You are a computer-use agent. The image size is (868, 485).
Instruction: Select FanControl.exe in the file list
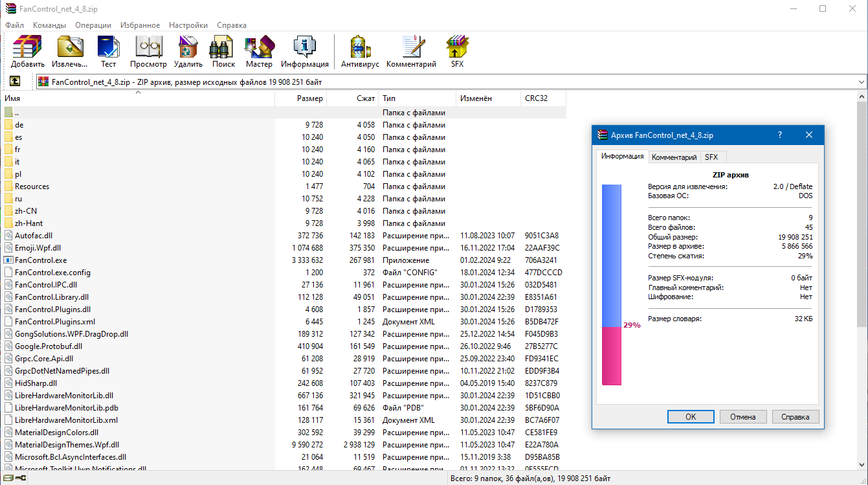(x=41, y=260)
